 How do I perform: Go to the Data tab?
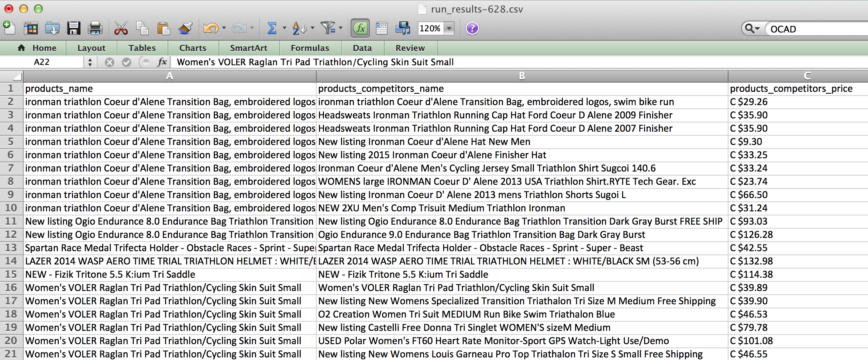tap(362, 48)
